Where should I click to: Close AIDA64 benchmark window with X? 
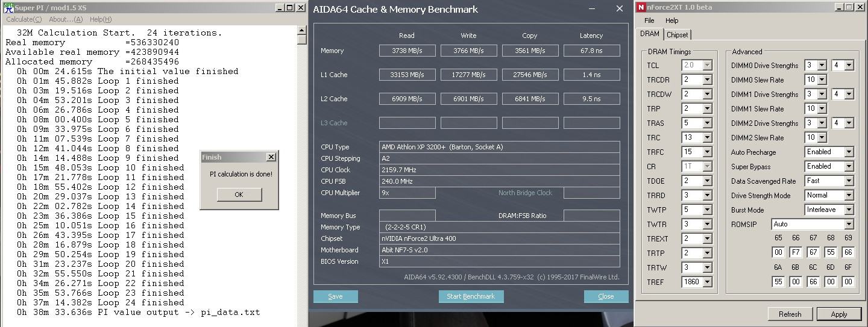pos(619,9)
